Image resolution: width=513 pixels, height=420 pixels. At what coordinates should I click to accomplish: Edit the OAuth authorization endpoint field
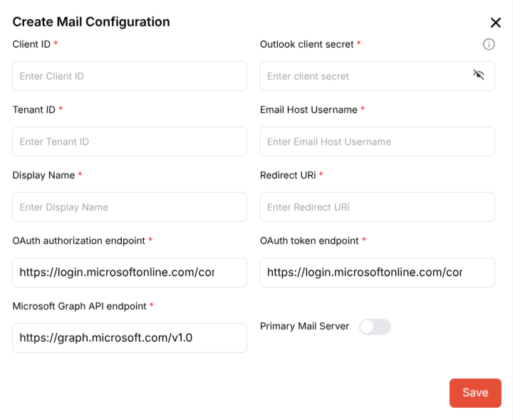tap(130, 272)
